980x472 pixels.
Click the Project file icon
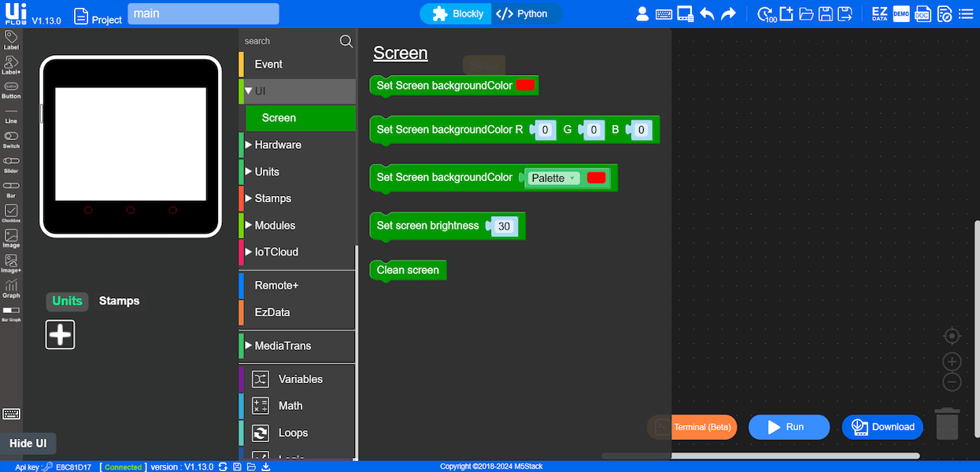81,16
